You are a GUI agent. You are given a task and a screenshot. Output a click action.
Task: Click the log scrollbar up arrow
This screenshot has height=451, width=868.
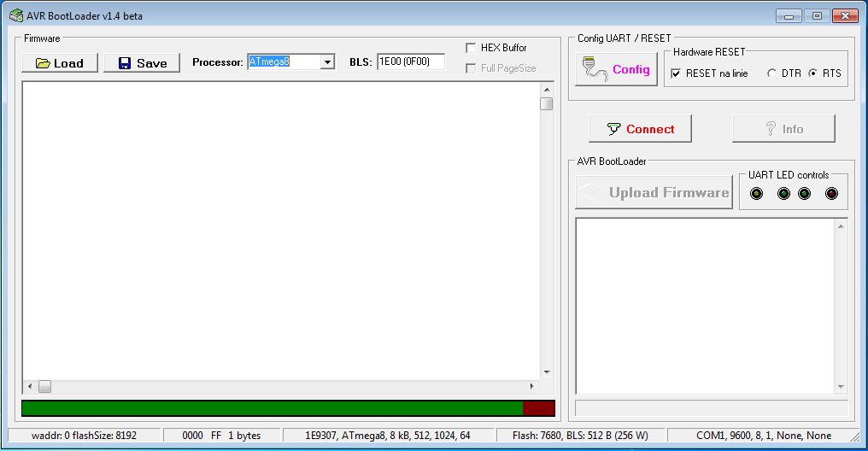[841, 226]
